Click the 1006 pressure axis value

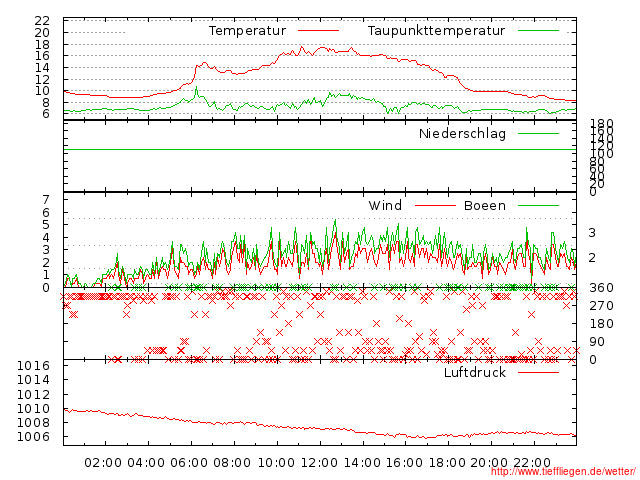(x=33, y=437)
